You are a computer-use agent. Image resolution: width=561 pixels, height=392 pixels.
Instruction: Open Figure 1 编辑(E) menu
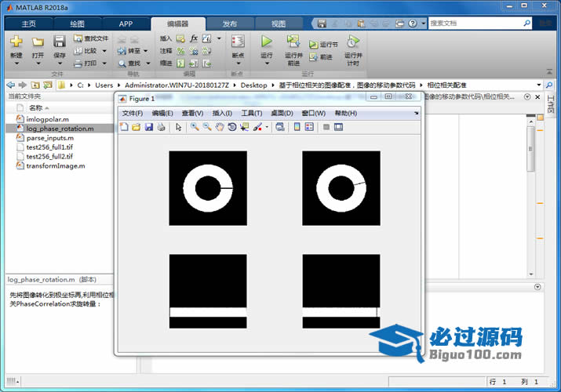click(162, 113)
